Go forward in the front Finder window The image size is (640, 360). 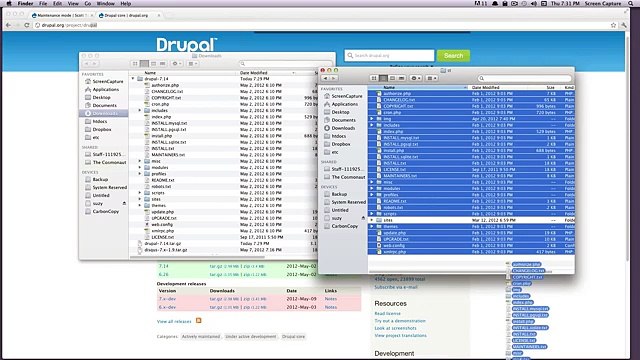[333, 78]
